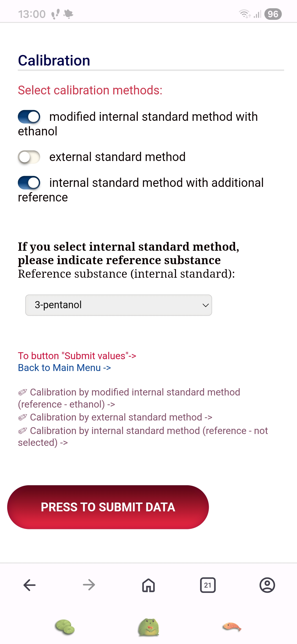
Task: Tap the orange fish icon
Action: (x=232, y=627)
